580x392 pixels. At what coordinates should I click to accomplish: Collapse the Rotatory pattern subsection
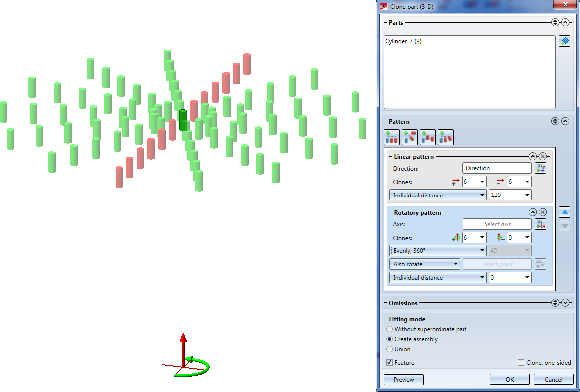coord(532,212)
